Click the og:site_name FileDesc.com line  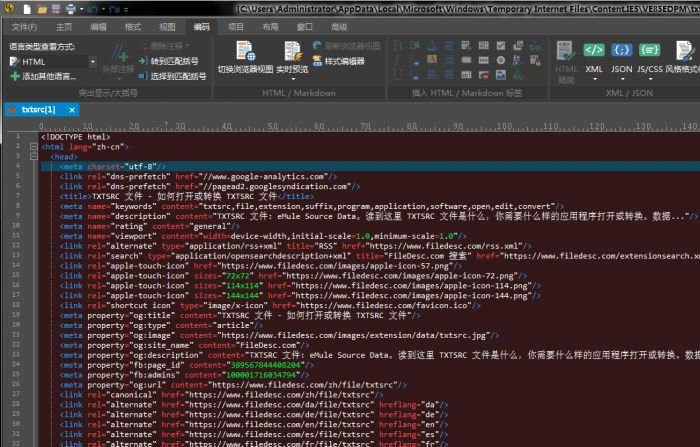[x=184, y=345]
